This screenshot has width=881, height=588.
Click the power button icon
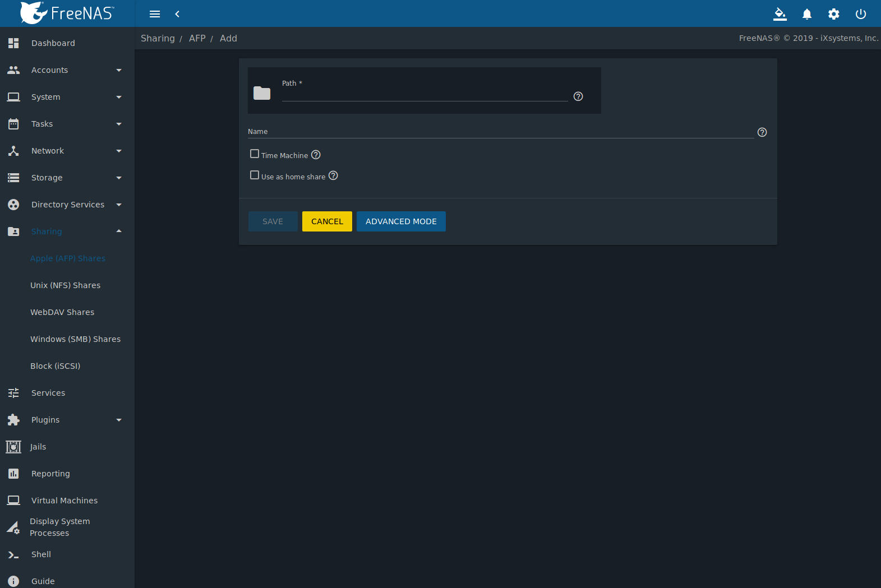tap(861, 14)
